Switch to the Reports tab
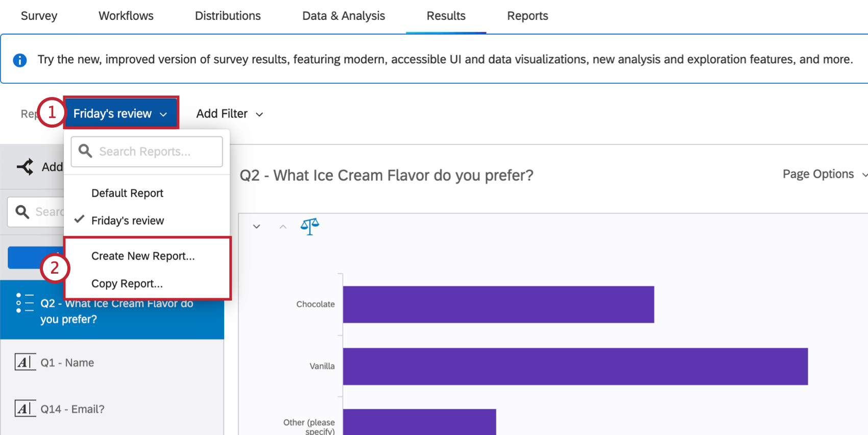The image size is (868, 435). coord(527,16)
